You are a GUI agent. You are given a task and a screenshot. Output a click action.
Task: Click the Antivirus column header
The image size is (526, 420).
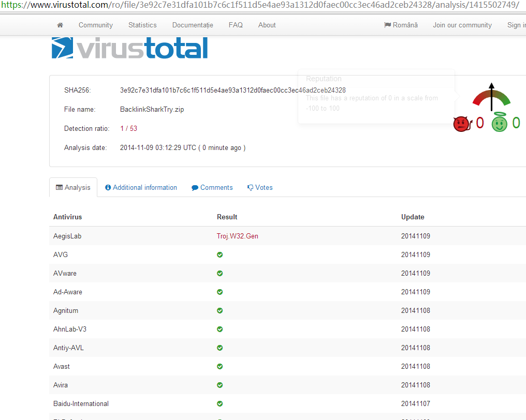[x=67, y=217]
